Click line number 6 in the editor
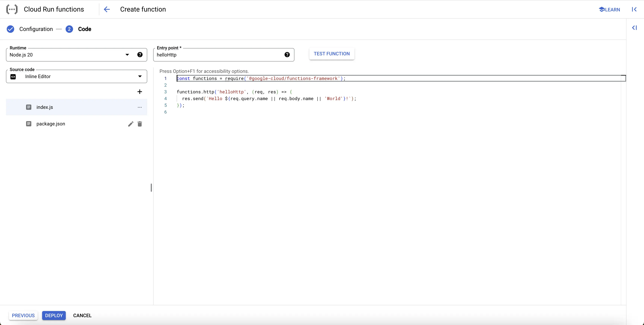Screen dimensions: 644x325 165,112
